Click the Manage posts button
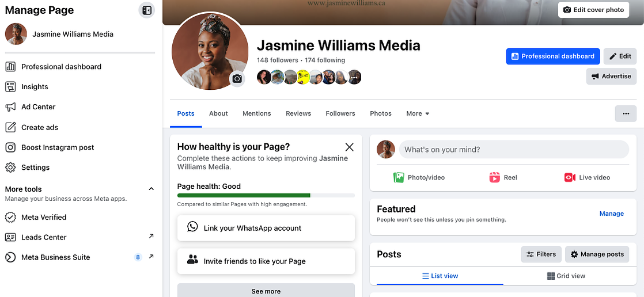 597,254
